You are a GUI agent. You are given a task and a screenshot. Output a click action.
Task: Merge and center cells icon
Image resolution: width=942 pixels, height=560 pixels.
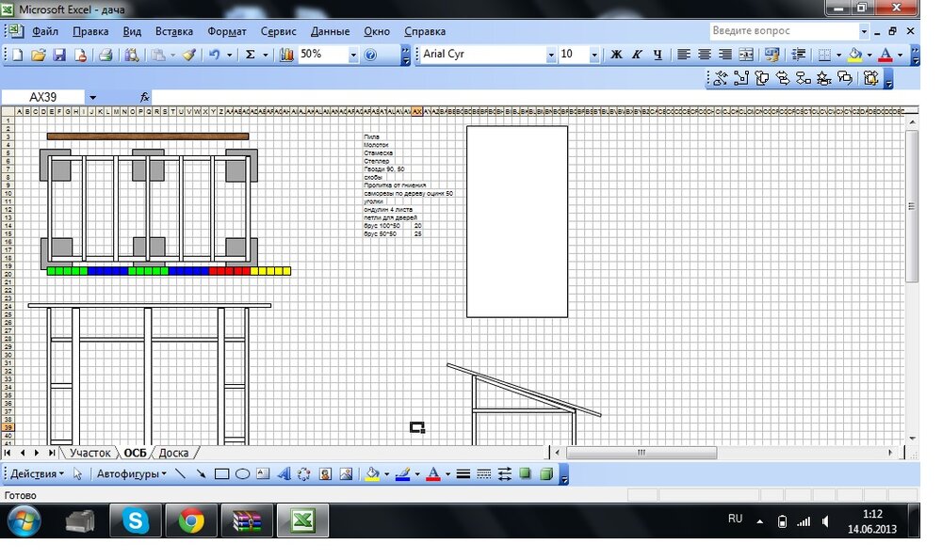pyautogui.click(x=746, y=55)
